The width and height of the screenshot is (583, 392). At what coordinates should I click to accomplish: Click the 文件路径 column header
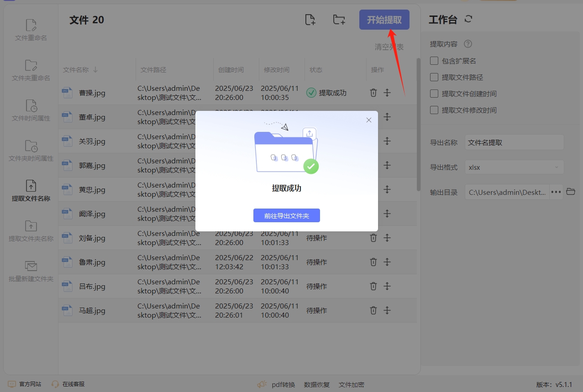click(153, 70)
